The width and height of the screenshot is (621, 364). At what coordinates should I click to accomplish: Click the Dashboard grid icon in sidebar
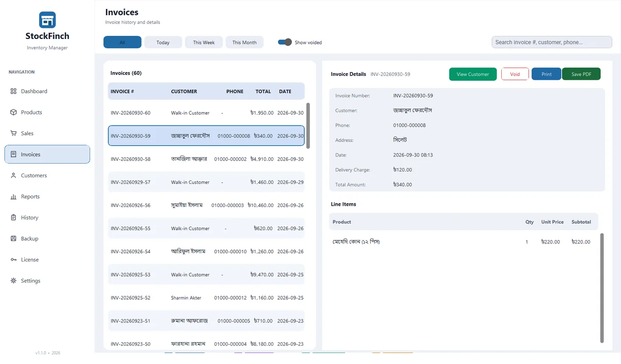13,91
